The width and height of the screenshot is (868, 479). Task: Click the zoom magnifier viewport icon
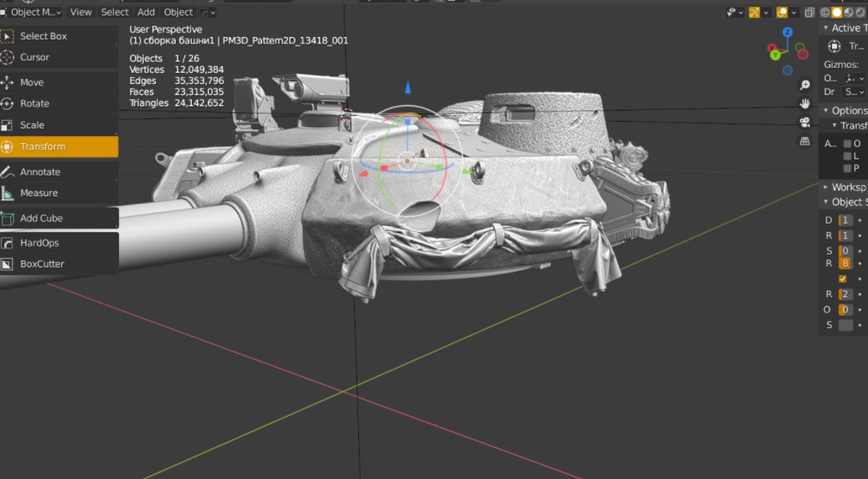coord(805,85)
